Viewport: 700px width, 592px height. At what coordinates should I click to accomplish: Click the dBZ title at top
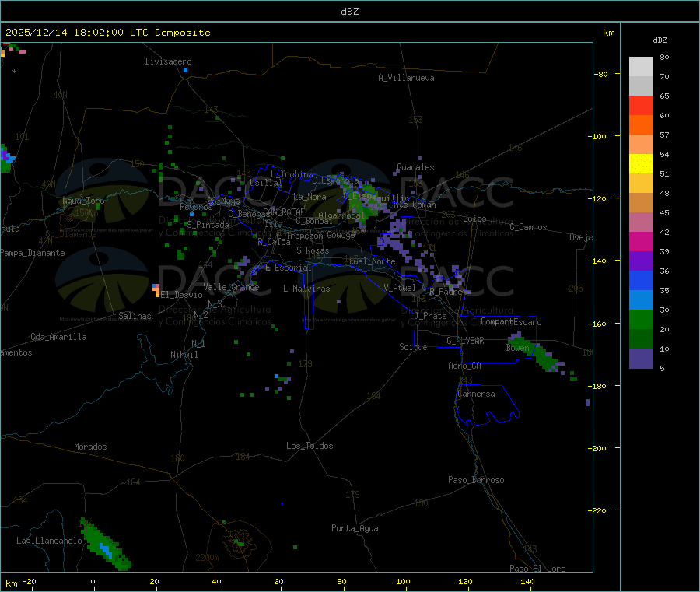pos(349,12)
